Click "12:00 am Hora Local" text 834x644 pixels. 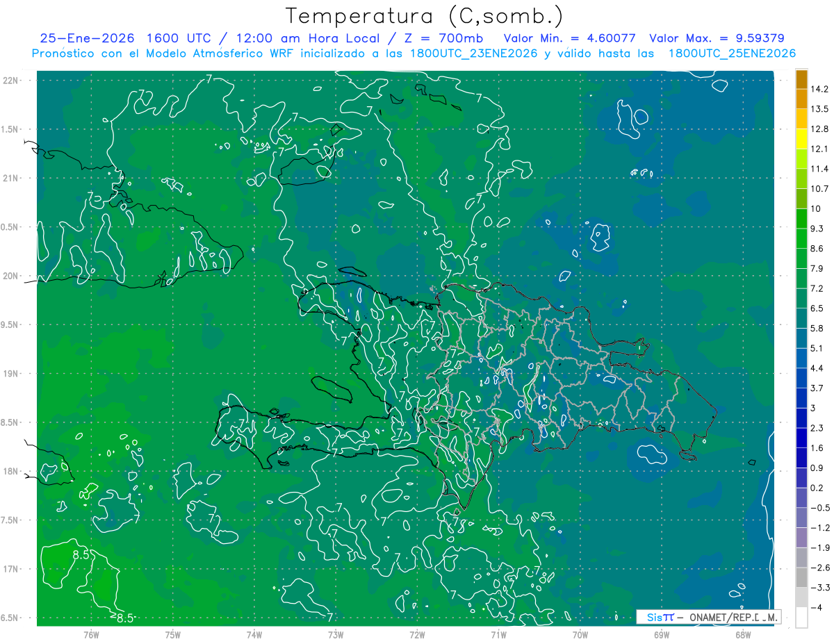(309, 38)
